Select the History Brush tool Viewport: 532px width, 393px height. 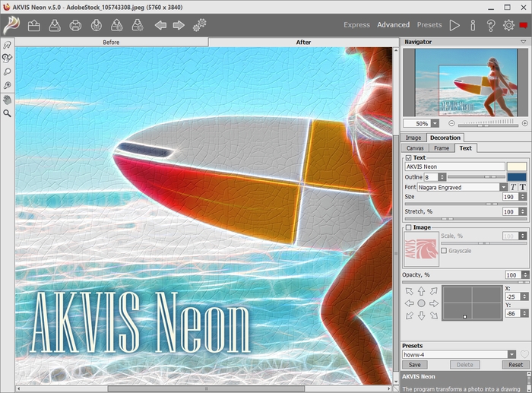7,59
